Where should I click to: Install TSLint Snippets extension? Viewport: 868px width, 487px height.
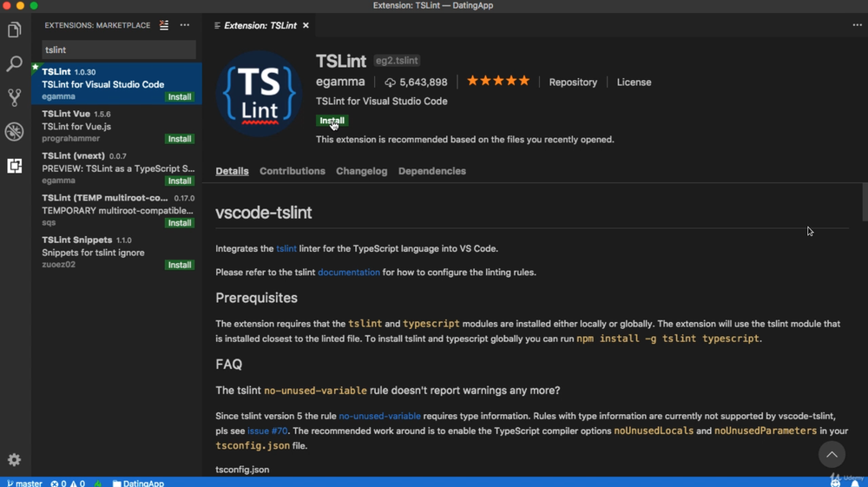click(x=180, y=265)
